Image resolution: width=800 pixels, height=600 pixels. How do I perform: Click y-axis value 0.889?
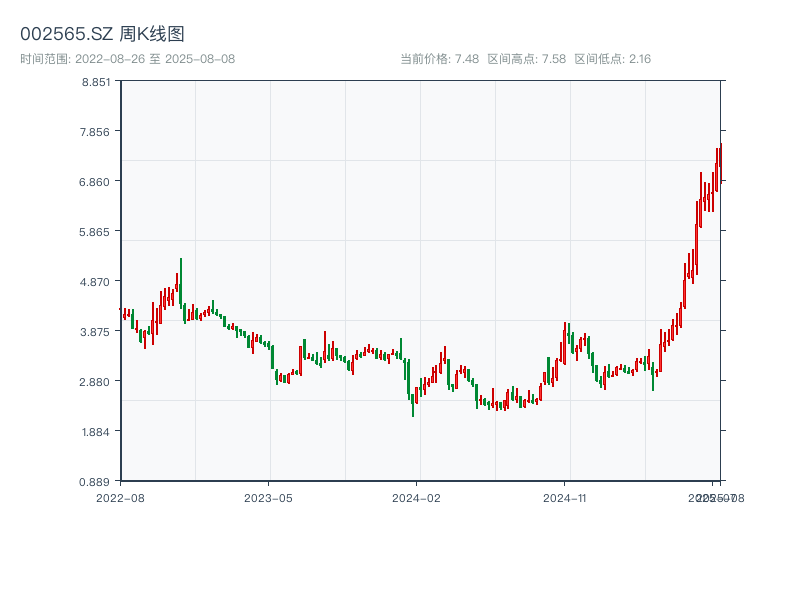tap(95, 482)
